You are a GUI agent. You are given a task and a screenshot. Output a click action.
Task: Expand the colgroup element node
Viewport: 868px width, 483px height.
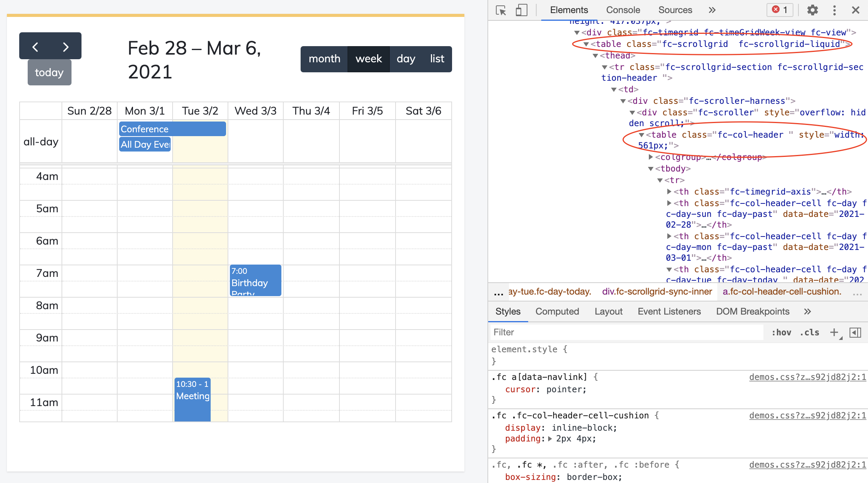coord(650,157)
